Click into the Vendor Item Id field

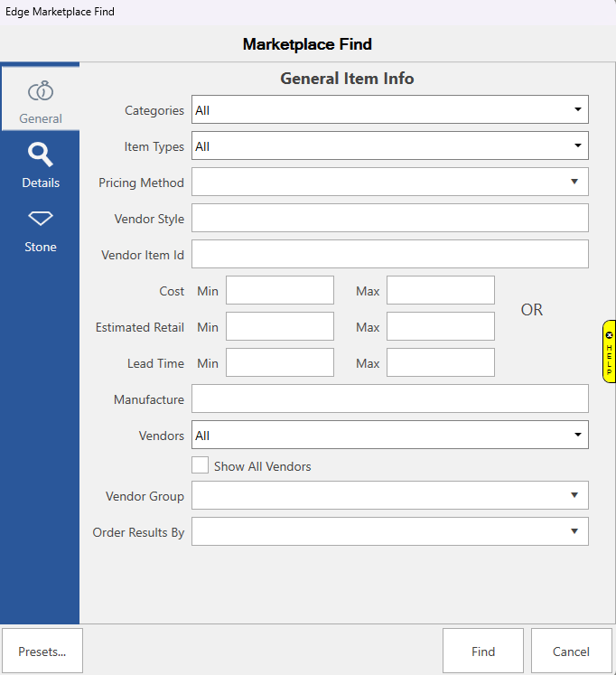(x=389, y=254)
